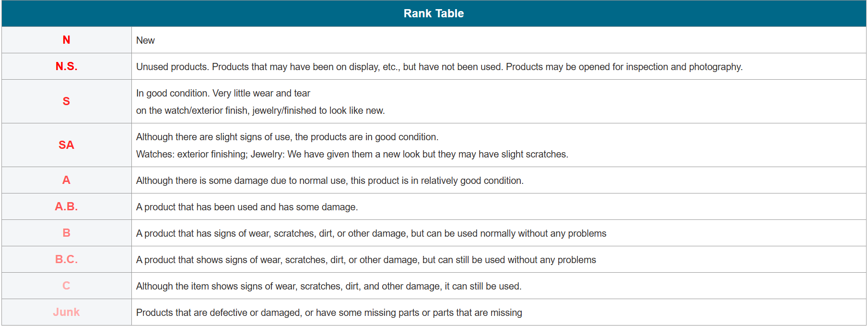
Task: Click the Rank Table header
Action: point(434,13)
